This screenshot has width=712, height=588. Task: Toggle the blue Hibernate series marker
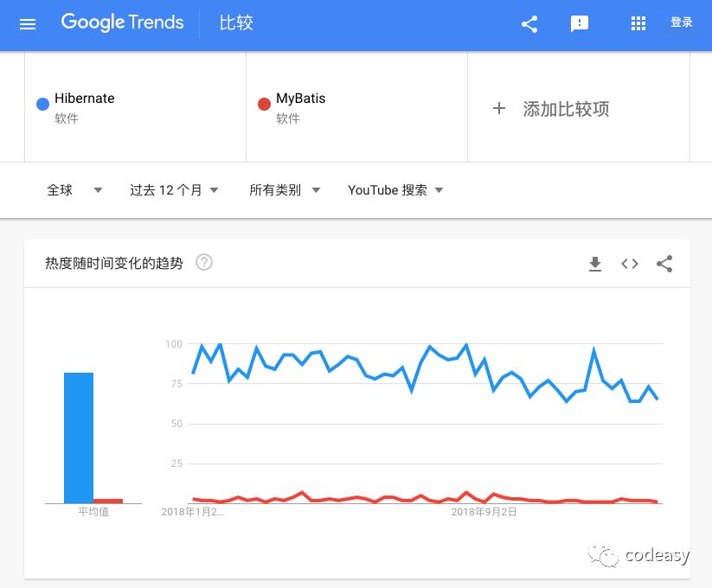point(42,103)
